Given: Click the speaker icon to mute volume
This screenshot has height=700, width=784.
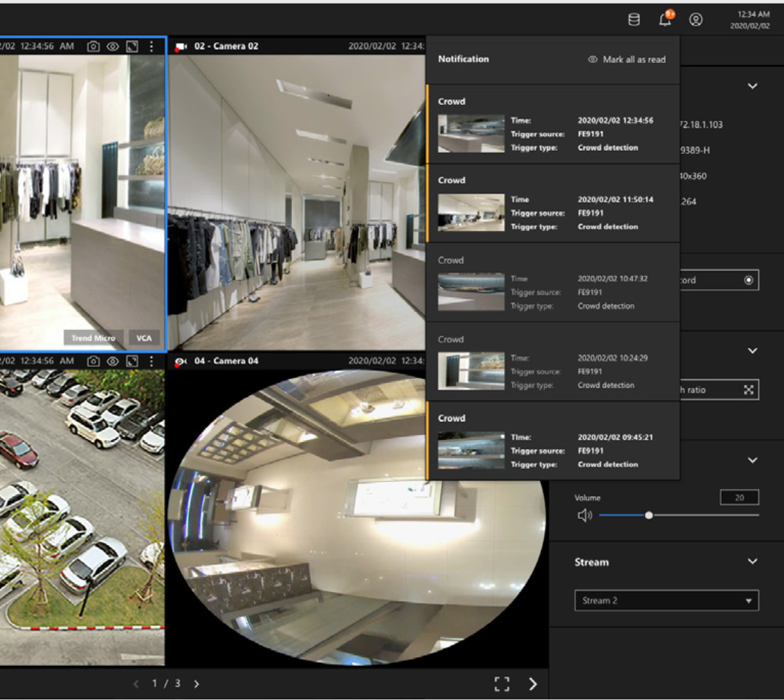Looking at the screenshot, I should [x=585, y=515].
